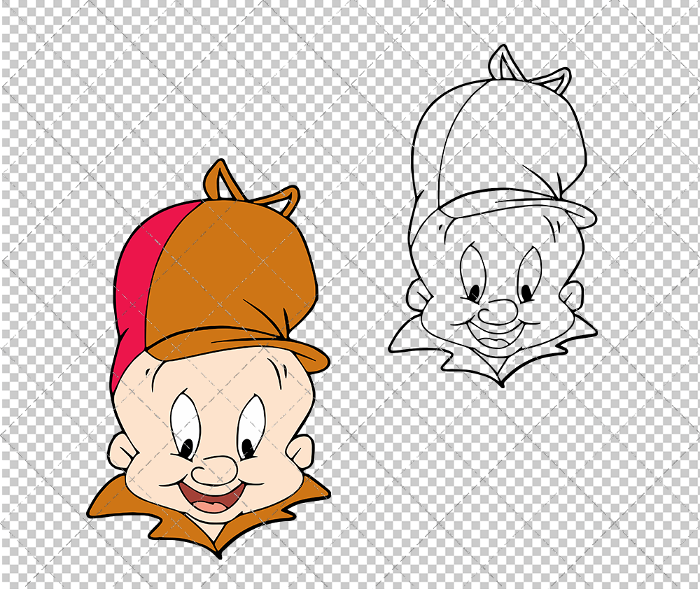This screenshot has height=589, width=700.
Task: Select the black outline Elmer Fudd drawing
Action: click(493, 215)
